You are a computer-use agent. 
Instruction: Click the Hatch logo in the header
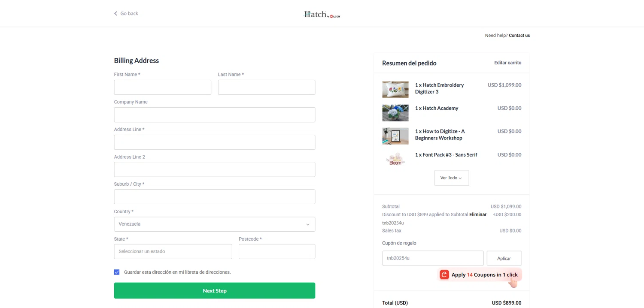pyautogui.click(x=322, y=14)
